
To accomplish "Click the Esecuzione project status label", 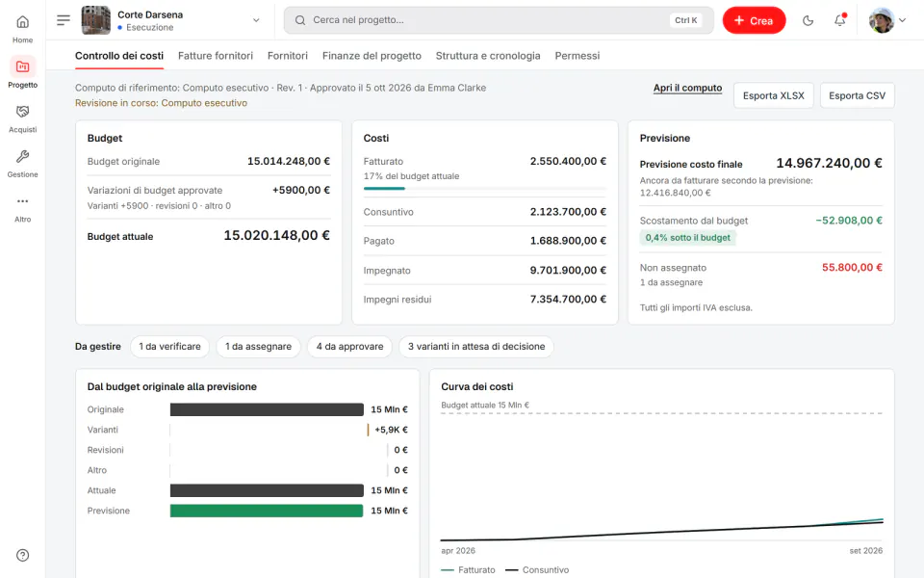I will [x=150, y=27].
